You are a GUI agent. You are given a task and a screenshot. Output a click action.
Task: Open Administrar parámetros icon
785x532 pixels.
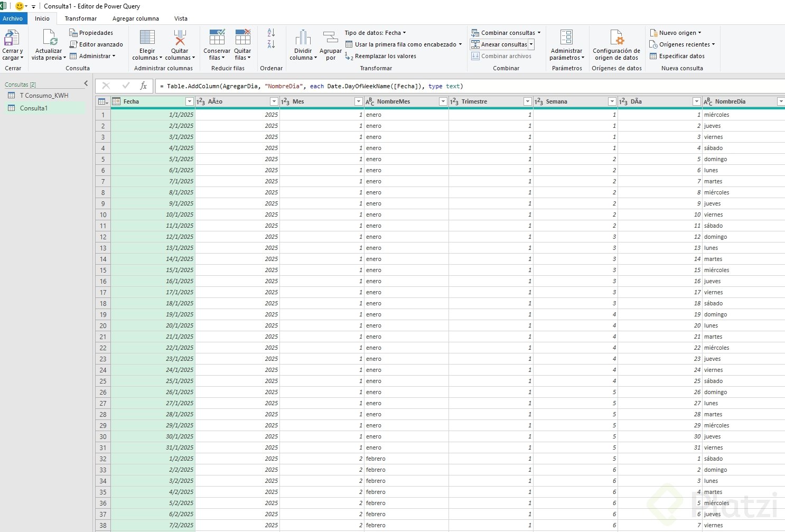566,38
